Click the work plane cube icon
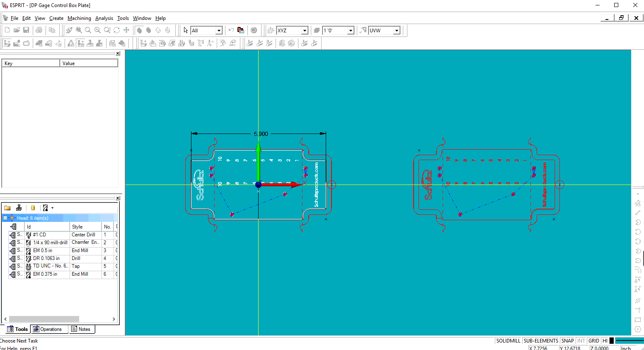This screenshot has height=350, width=644. tap(271, 30)
